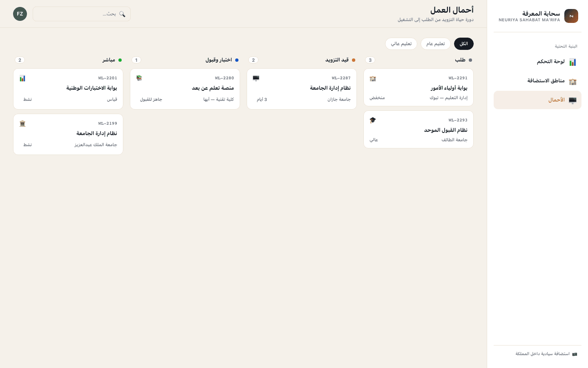Click the bank building icon on WL-2199
588x368 pixels.
[22, 123]
